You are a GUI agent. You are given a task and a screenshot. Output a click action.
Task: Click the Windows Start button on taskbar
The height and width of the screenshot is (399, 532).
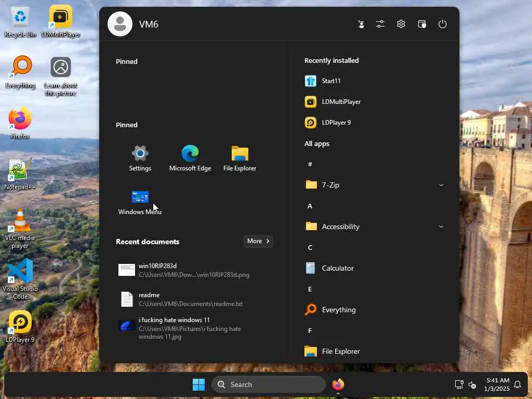(198, 385)
